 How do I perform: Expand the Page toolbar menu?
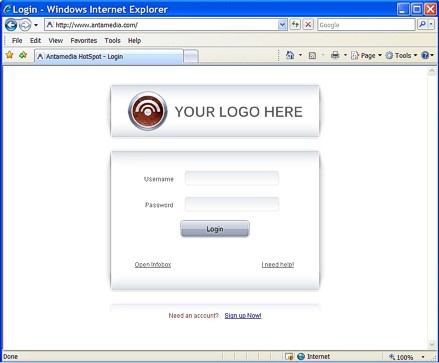point(366,56)
